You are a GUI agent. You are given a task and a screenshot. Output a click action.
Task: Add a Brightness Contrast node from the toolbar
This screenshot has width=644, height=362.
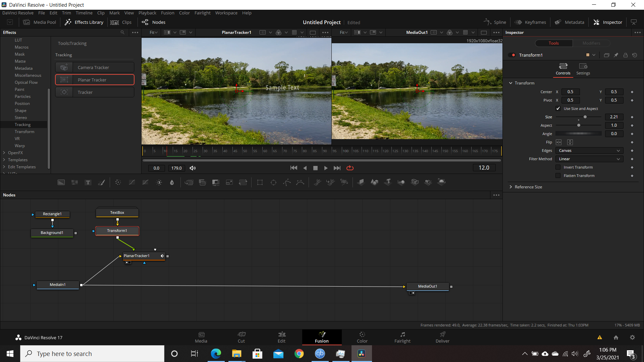coord(159,182)
